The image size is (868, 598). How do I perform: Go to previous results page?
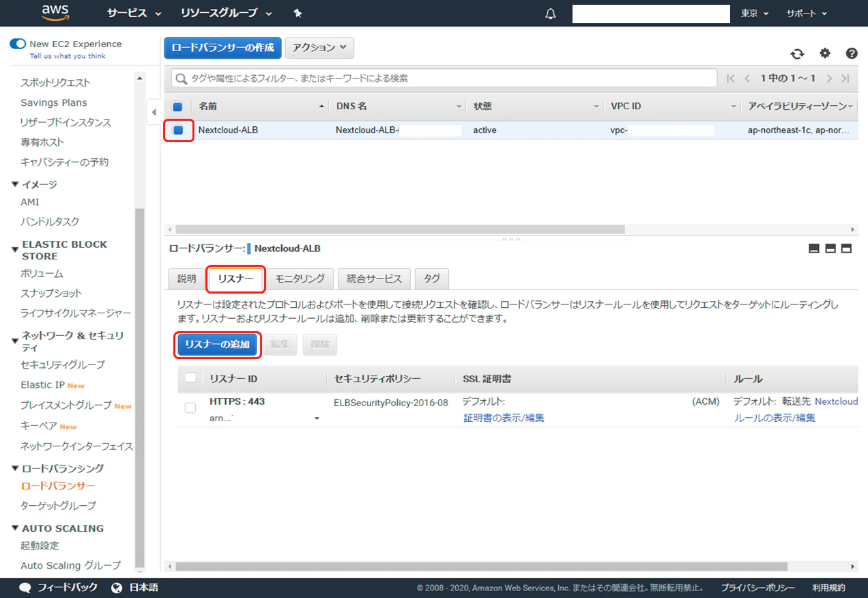(x=747, y=79)
